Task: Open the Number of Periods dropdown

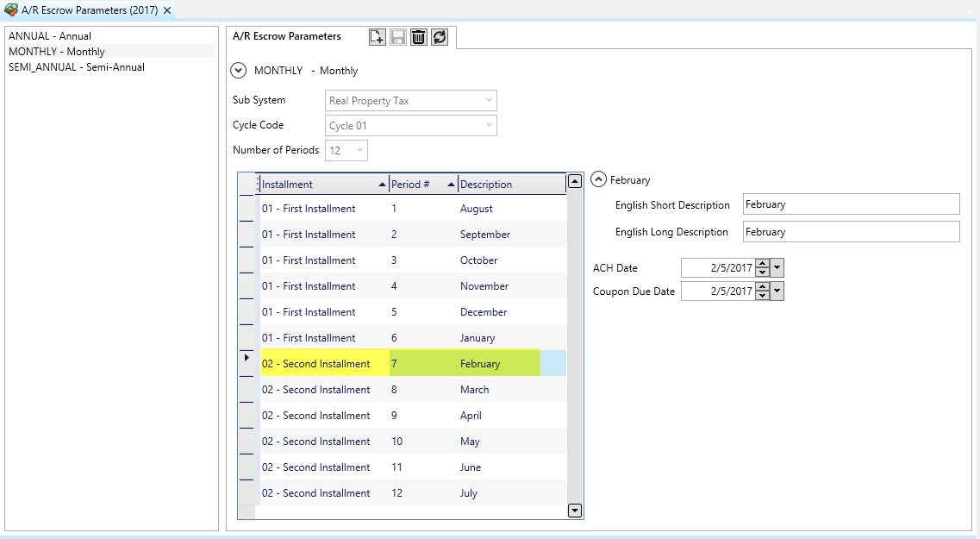Action: point(359,150)
